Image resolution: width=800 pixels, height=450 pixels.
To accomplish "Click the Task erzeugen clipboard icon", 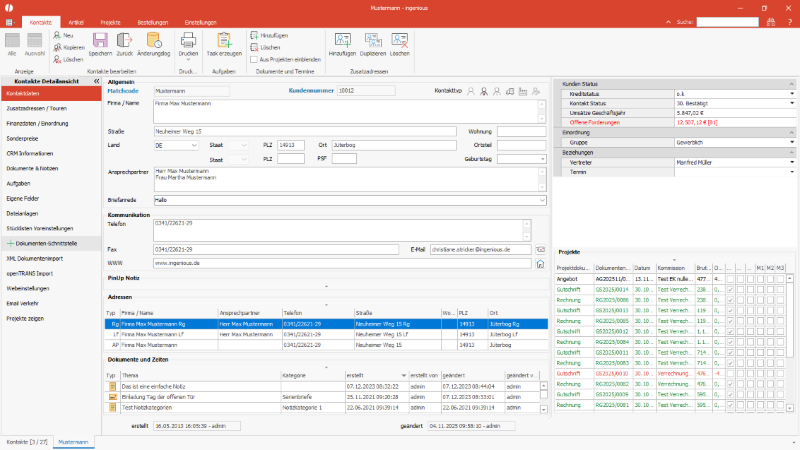I will [222, 41].
